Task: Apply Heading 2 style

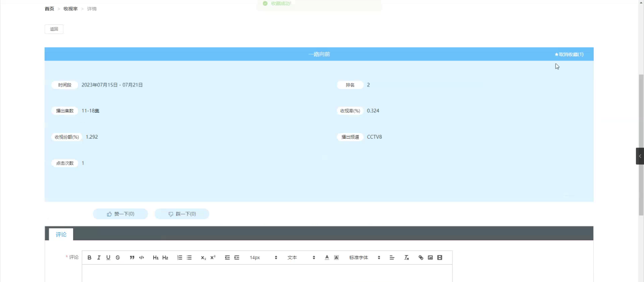Action: tap(165, 258)
